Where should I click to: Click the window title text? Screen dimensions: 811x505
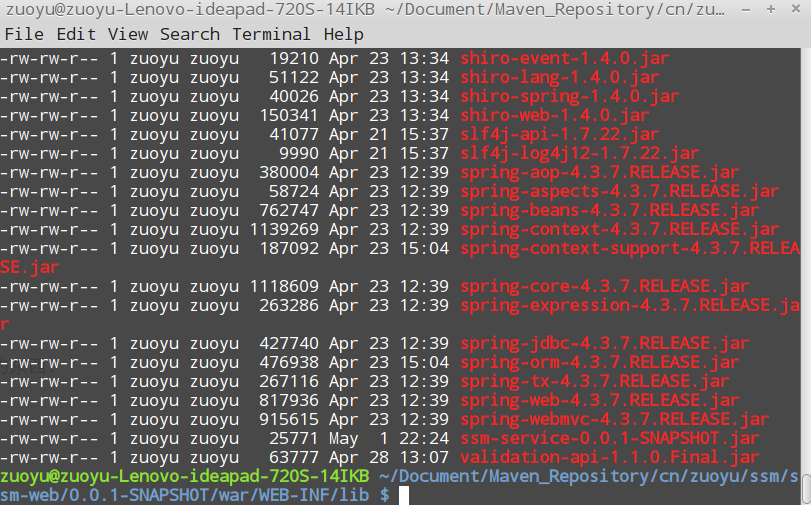(365, 10)
